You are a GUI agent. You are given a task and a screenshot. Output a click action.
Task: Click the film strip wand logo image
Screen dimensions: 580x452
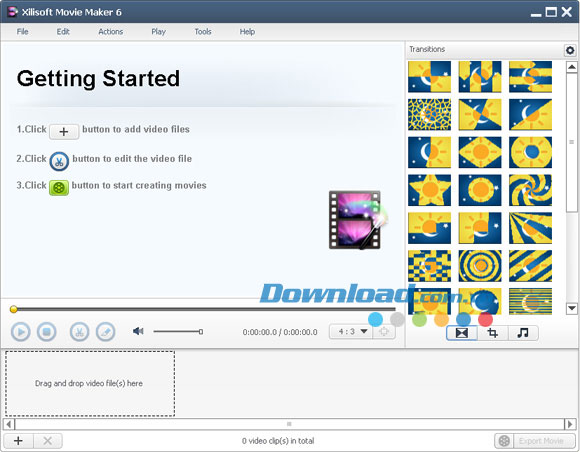pos(357,220)
